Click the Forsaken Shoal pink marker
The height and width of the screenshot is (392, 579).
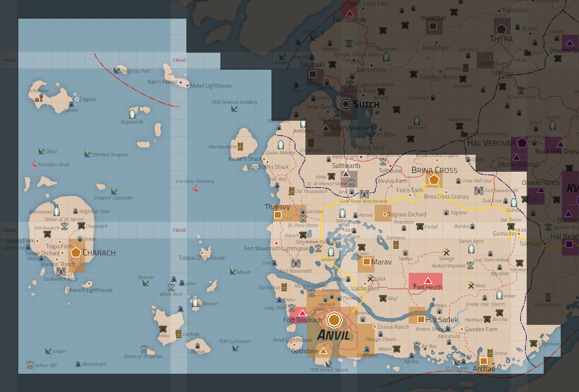pos(34,164)
